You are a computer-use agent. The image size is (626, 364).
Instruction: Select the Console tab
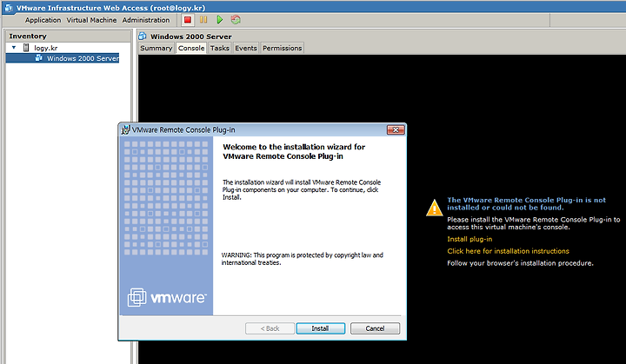(191, 48)
